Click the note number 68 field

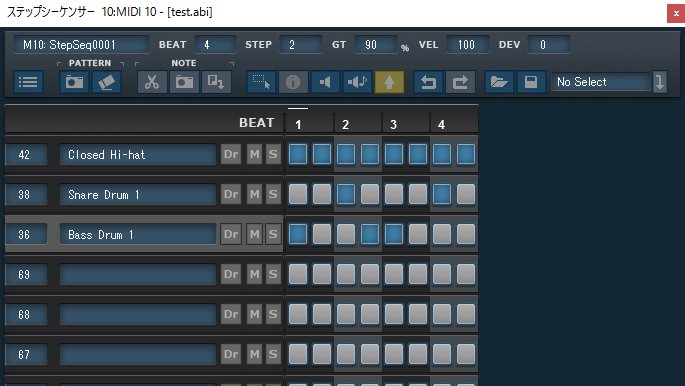click(x=26, y=314)
